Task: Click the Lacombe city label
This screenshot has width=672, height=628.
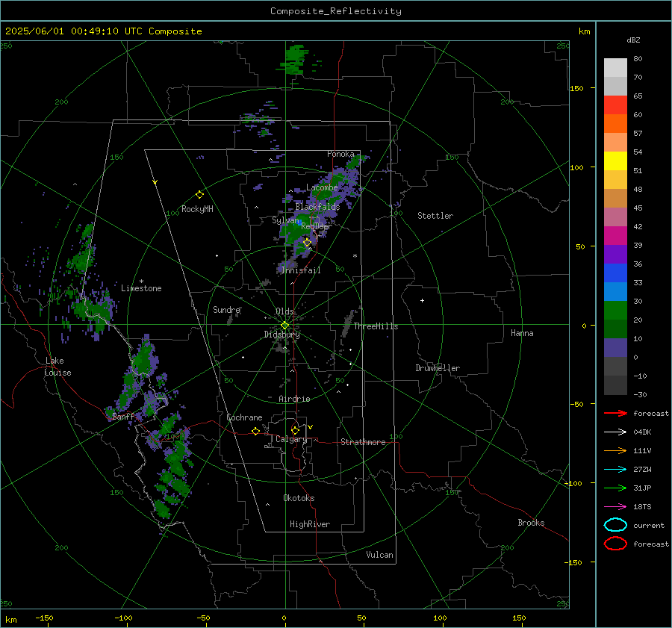Action: click(x=322, y=187)
